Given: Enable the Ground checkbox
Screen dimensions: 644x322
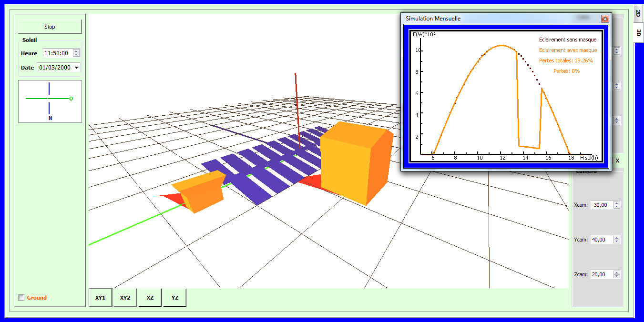Looking at the screenshot, I should pos(21,298).
